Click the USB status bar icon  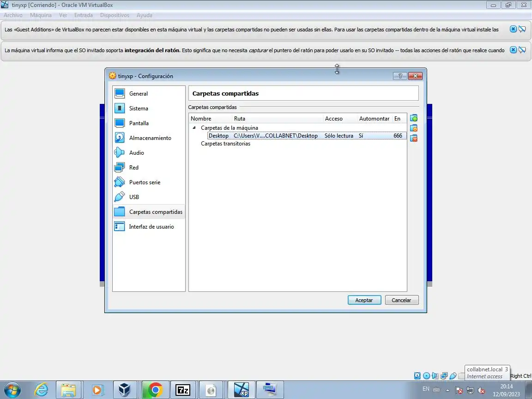click(453, 375)
